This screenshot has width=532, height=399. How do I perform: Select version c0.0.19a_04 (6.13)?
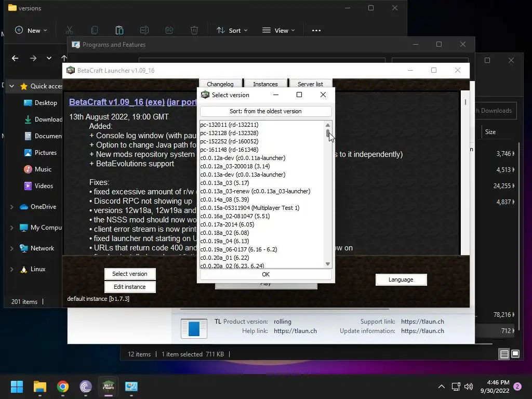[224, 241]
